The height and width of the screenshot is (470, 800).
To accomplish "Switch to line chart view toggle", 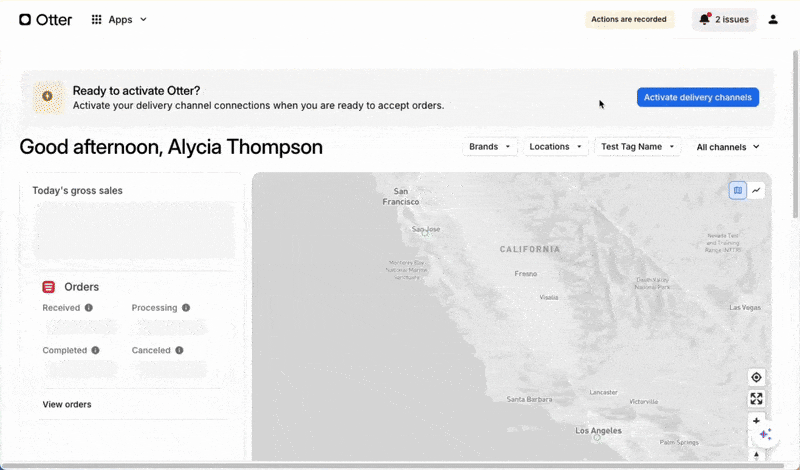I will click(x=756, y=190).
